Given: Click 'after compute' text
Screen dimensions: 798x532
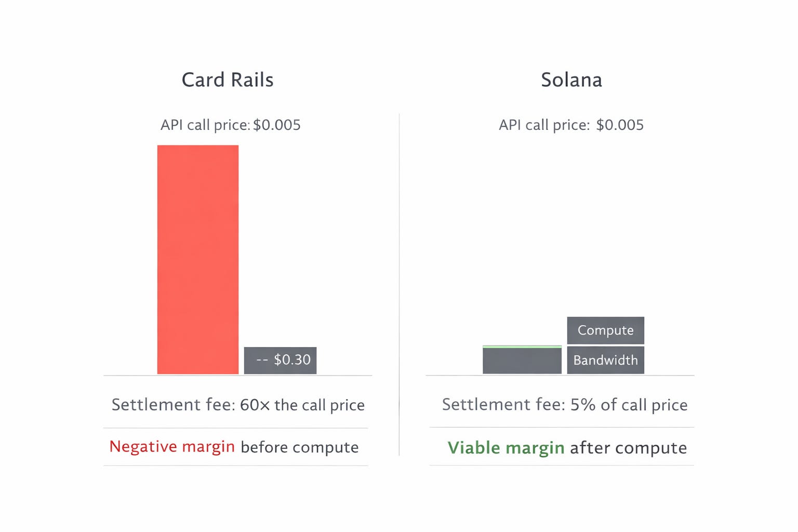Looking at the screenshot, I should click(629, 448).
